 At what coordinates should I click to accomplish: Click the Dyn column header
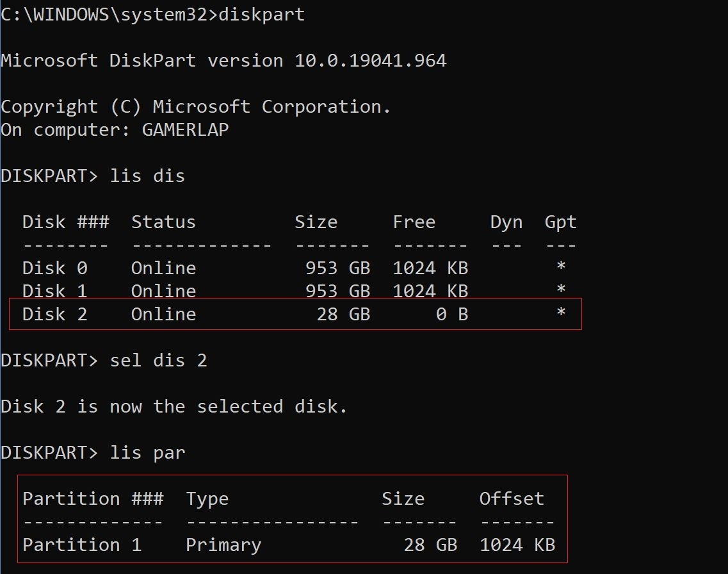(506, 222)
